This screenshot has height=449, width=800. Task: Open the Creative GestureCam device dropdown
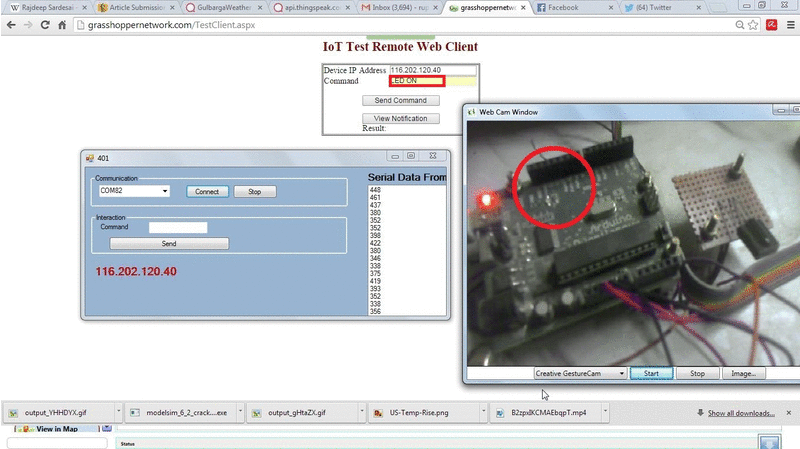[621, 373]
